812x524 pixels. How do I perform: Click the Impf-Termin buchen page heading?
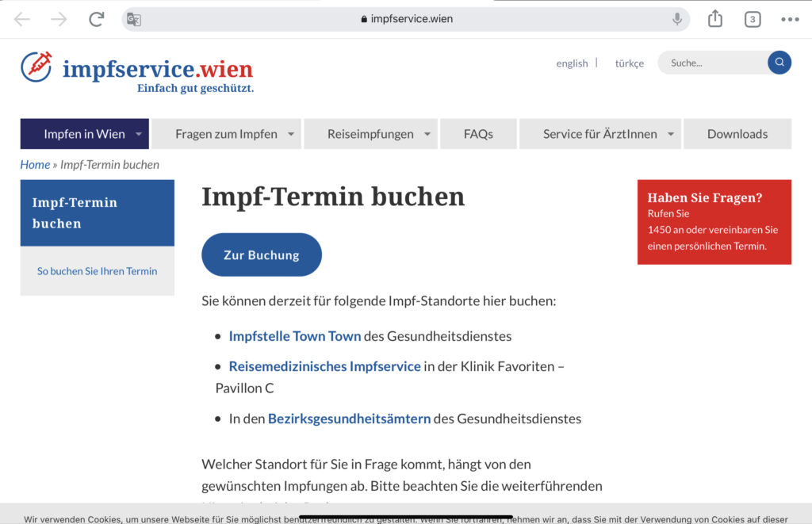333,197
